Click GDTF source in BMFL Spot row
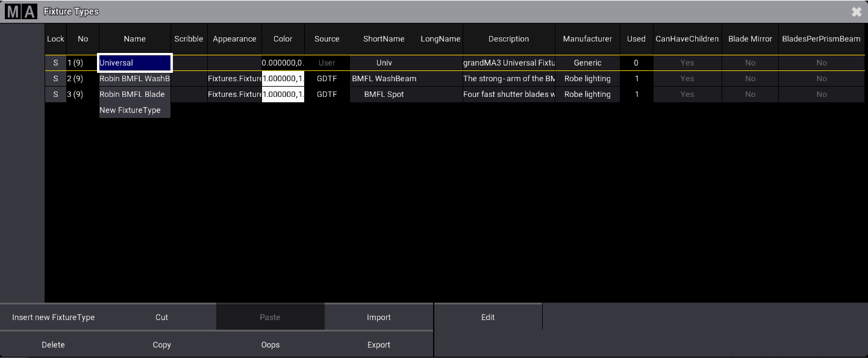Image resolution: width=868 pixels, height=358 pixels. tap(327, 94)
